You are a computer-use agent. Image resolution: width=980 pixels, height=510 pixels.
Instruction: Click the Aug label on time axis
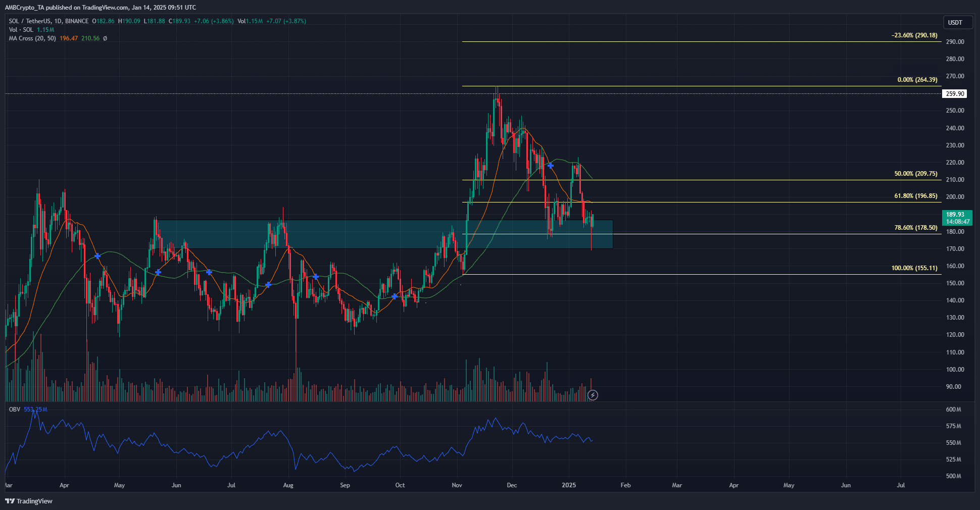click(x=288, y=485)
